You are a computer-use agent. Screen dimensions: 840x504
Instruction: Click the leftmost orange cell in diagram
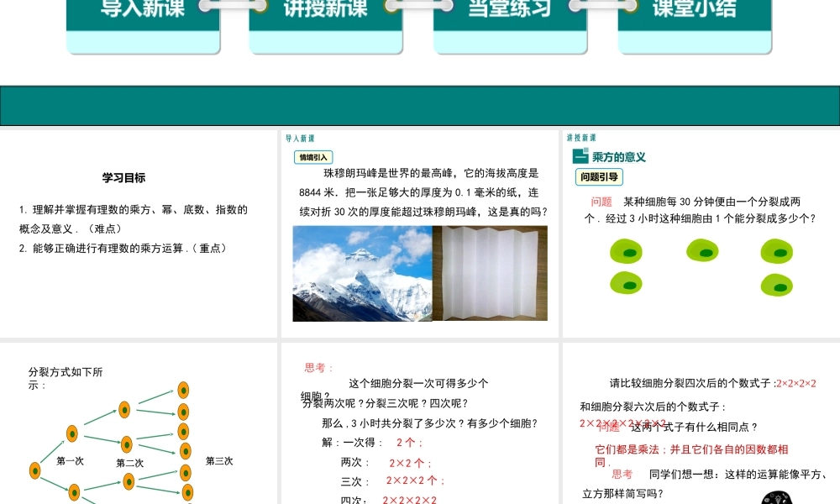point(34,470)
